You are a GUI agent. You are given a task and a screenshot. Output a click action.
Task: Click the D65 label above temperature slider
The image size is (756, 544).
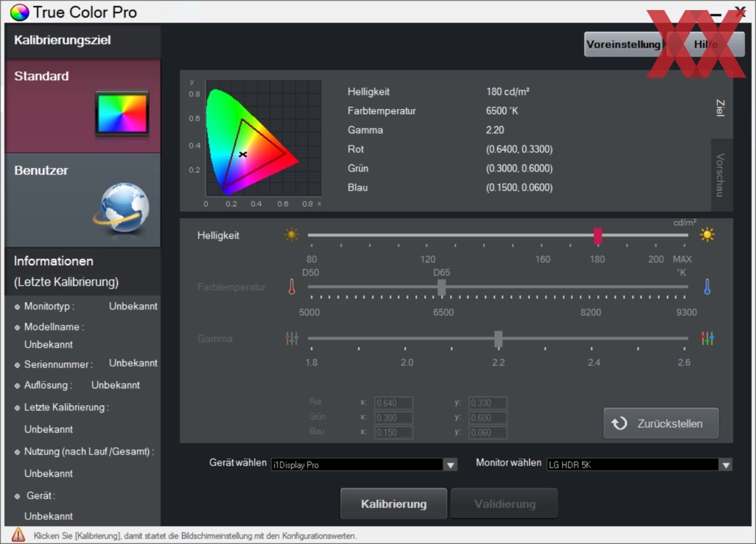(x=442, y=273)
